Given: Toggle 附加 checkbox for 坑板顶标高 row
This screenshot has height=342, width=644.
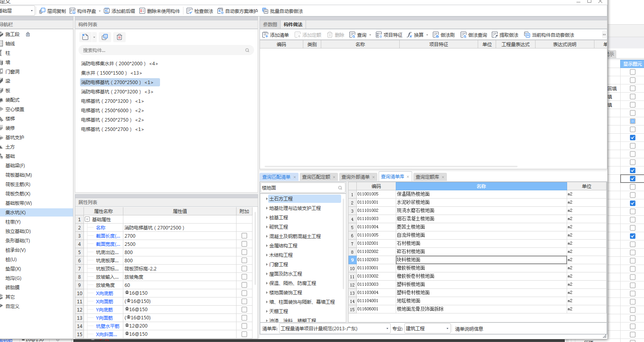Looking at the screenshot, I should (244, 269).
